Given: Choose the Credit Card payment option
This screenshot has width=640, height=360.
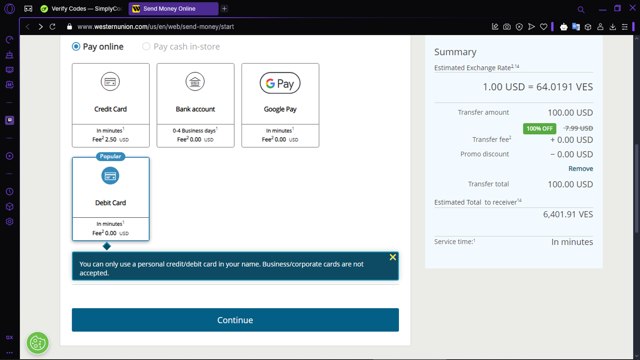Looking at the screenshot, I should click(x=111, y=105).
